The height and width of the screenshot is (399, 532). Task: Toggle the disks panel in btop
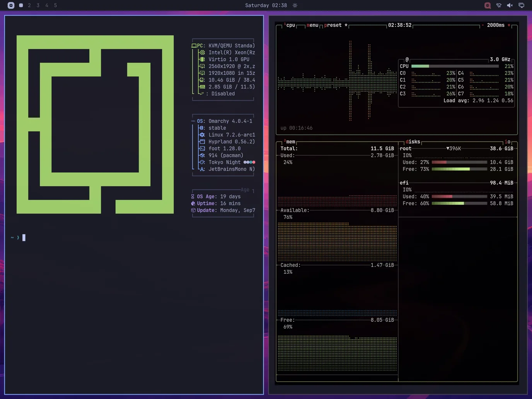click(413, 142)
